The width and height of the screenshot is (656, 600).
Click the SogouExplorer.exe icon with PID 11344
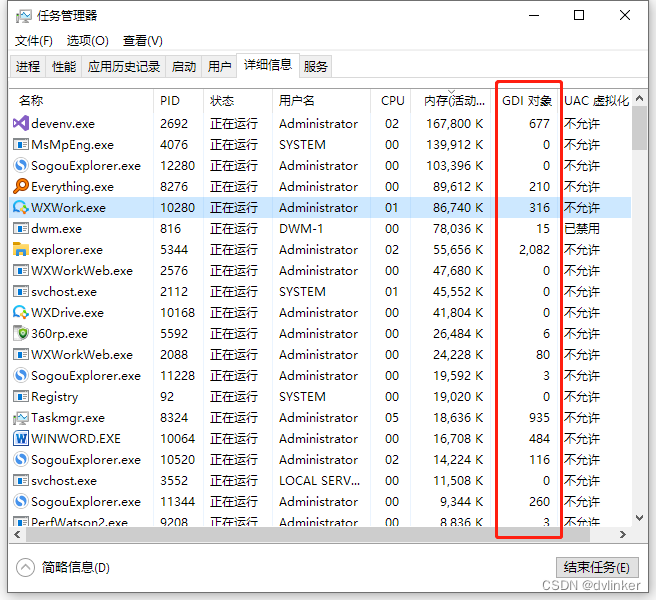(x=20, y=501)
